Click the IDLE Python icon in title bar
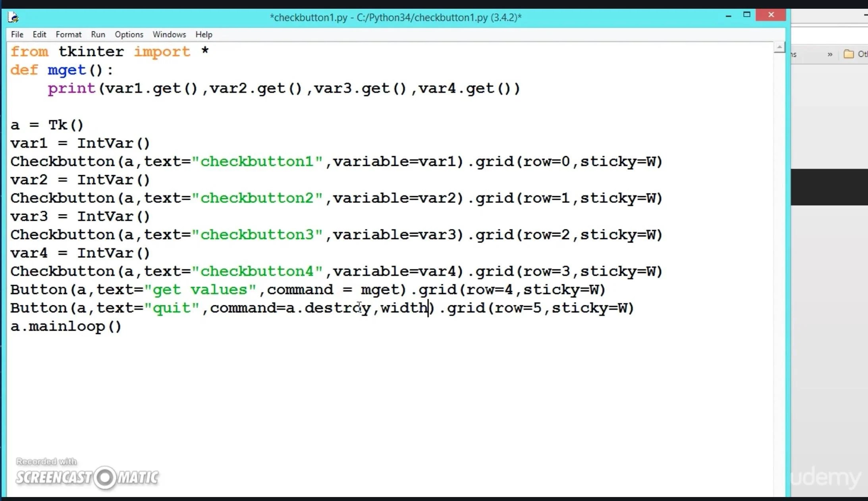Screen dimensions: 868x501 [x=13, y=17]
